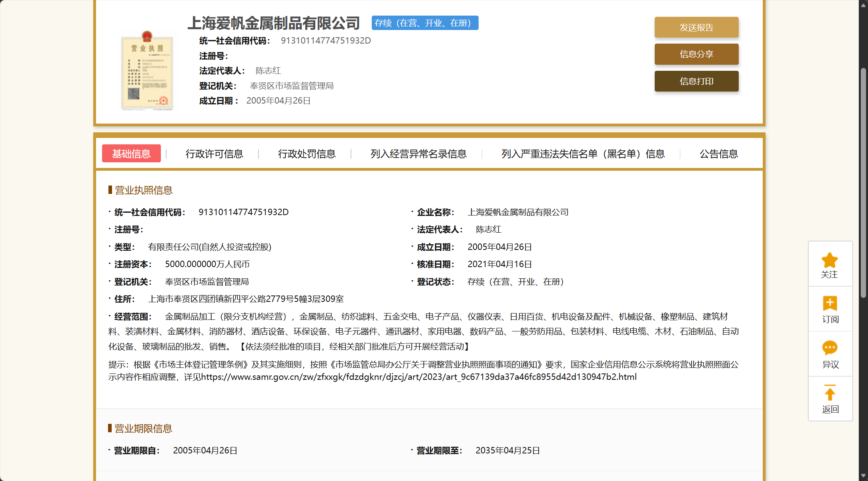Open the 列入严重违法失信名单（黑名单）信息 tab

583,154
